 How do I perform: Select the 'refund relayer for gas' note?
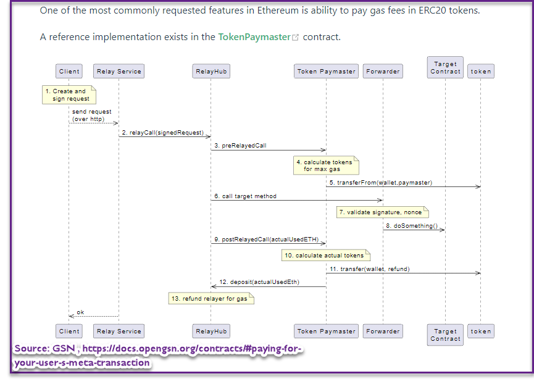click(212, 298)
